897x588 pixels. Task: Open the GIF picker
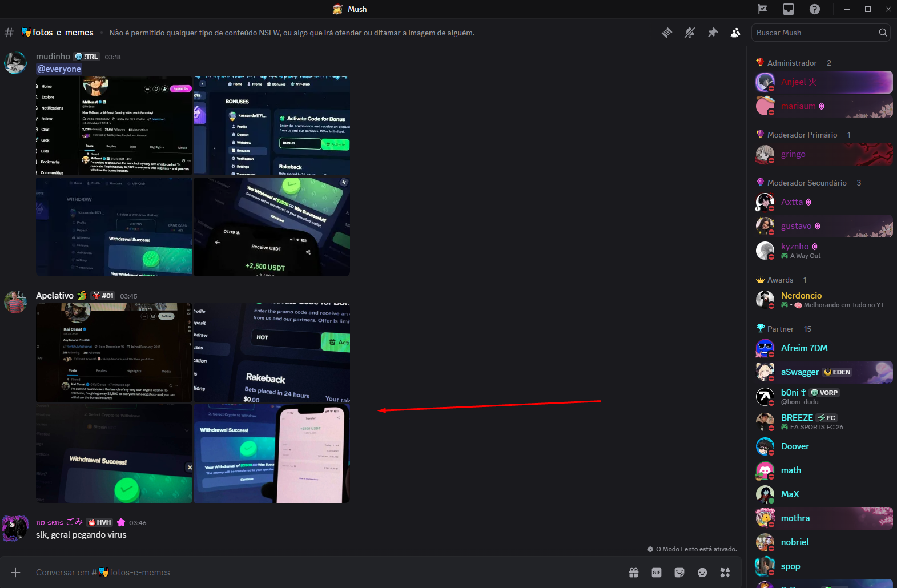coord(657,573)
